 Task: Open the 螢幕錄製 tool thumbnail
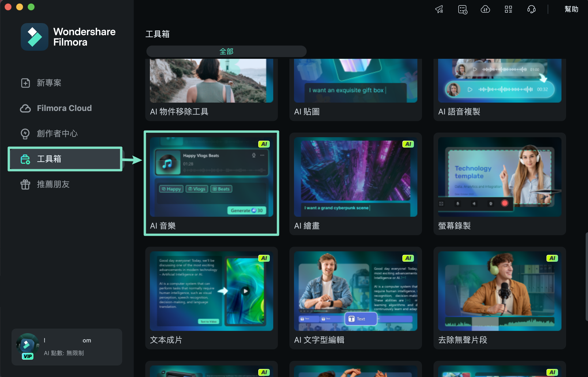pos(500,177)
